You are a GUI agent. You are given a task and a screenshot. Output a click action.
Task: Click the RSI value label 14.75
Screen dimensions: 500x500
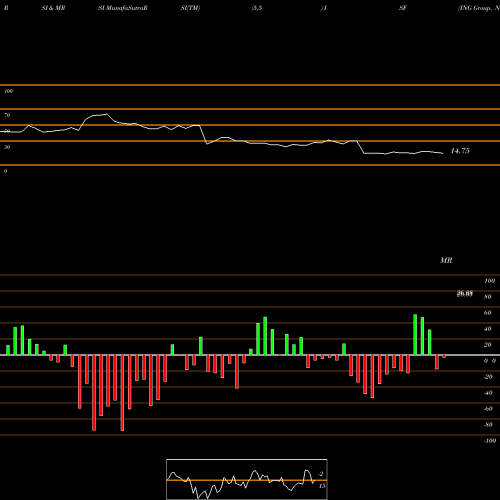click(x=460, y=151)
